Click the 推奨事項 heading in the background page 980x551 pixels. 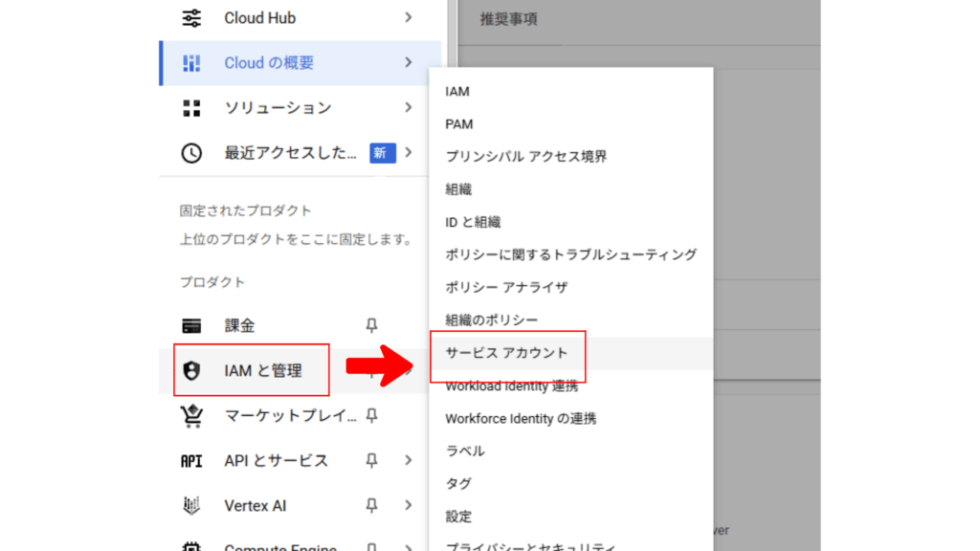click(x=509, y=19)
